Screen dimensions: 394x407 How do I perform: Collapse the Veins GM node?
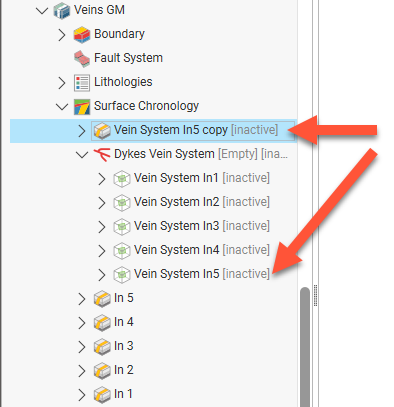[x=42, y=11]
